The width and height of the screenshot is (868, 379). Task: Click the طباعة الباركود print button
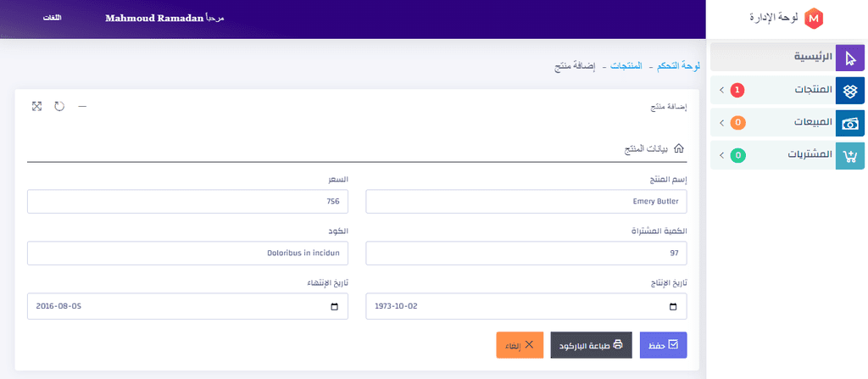point(591,345)
